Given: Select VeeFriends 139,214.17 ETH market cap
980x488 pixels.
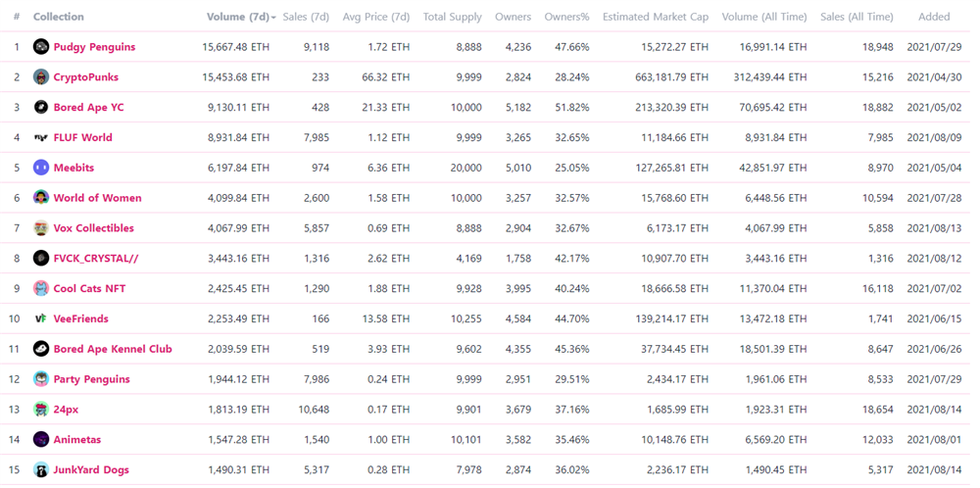Looking at the screenshot, I should pyautogui.click(x=672, y=318).
